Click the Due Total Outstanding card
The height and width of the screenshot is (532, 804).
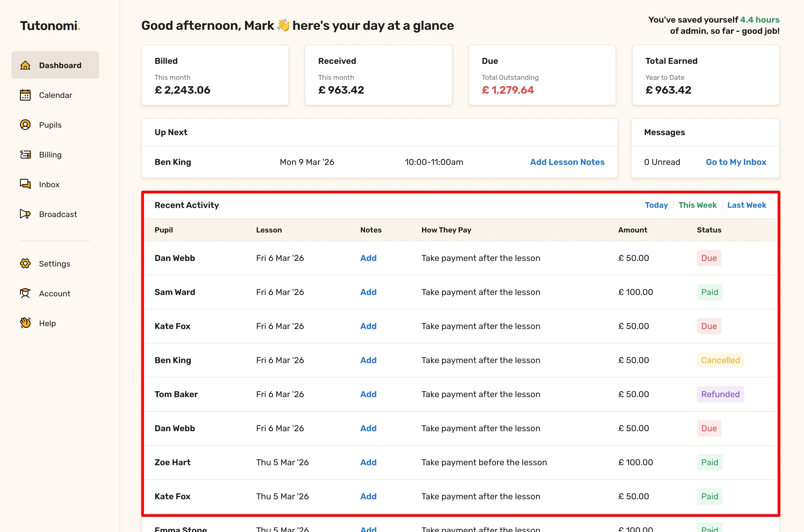coord(542,75)
